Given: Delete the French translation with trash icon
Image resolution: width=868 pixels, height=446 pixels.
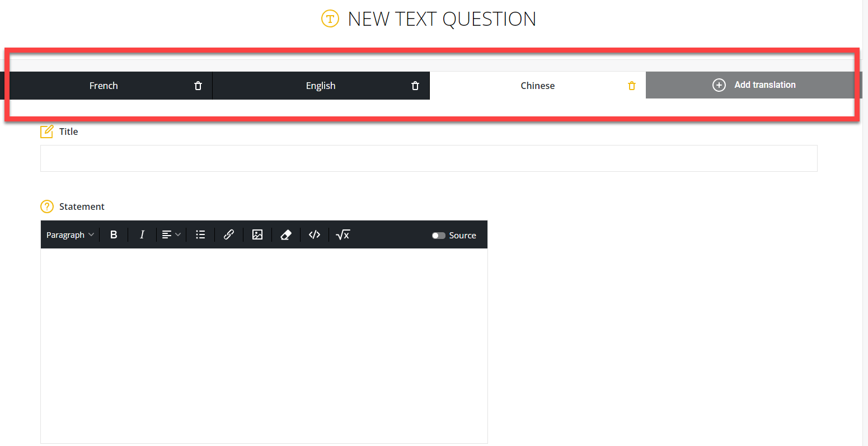Looking at the screenshot, I should pos(198,86).
